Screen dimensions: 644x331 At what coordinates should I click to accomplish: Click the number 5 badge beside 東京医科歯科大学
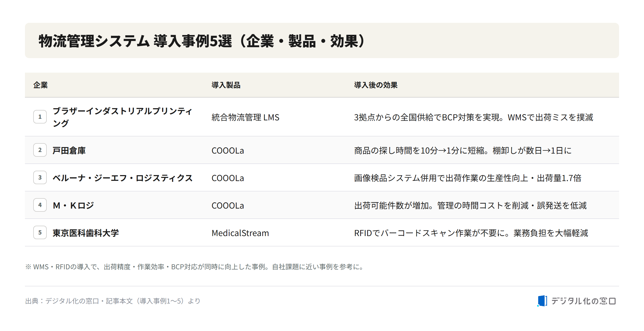click(40, 232)
